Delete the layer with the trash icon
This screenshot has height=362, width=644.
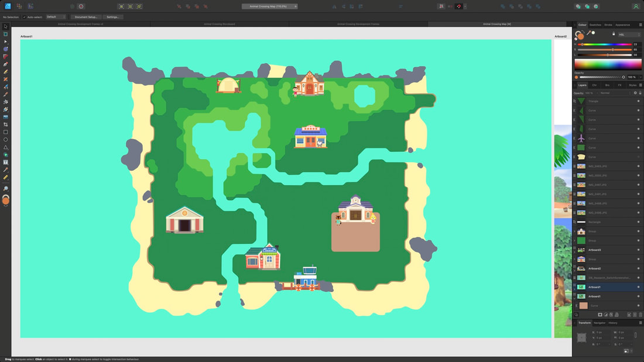pos(640,315)
